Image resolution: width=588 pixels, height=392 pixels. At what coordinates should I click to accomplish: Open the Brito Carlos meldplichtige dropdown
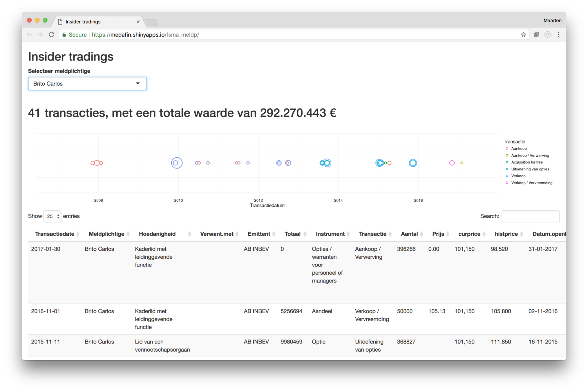coord(87,84)
